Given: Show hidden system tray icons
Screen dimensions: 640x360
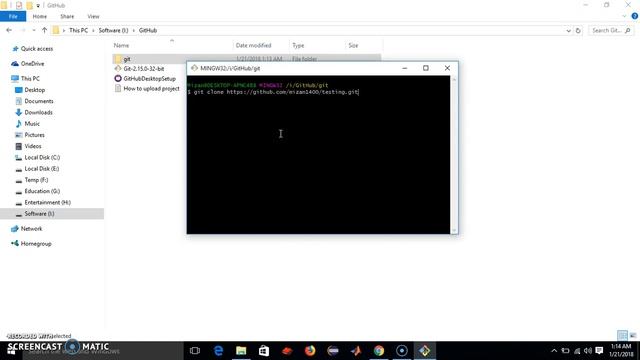Looking at the screenshot, I should [554, 351].
